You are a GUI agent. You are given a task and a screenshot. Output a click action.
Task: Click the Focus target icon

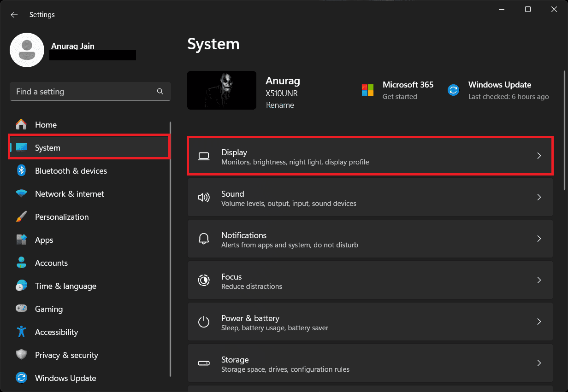tap(204, 281)
